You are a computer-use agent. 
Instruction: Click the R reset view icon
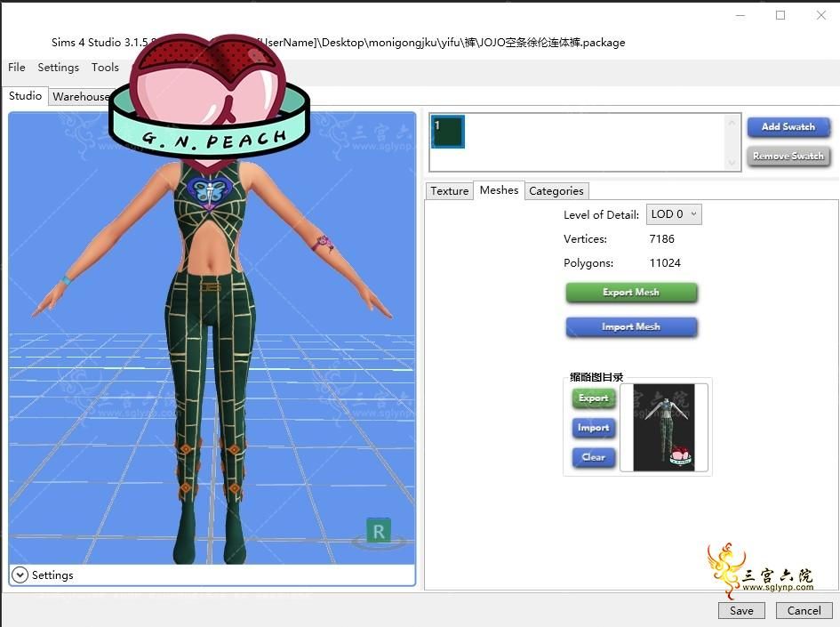click(x=379, y=531)
